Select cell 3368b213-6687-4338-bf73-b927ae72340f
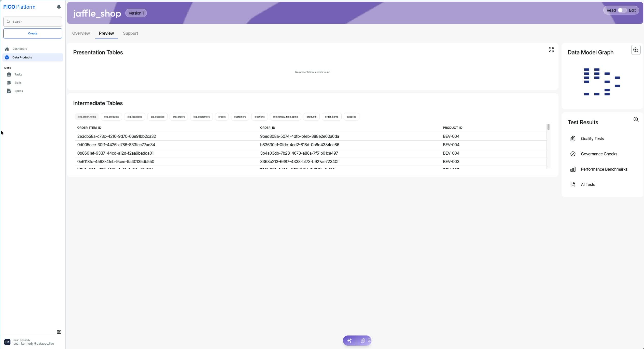644x349 pixels. pyautogui.click(x=299, y=162)
